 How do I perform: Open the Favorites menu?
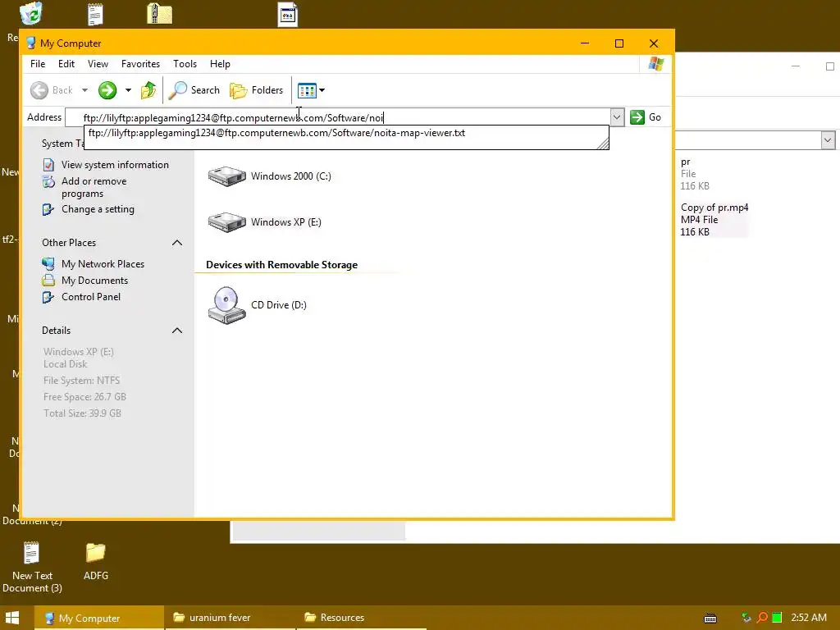tap(140, 64)
